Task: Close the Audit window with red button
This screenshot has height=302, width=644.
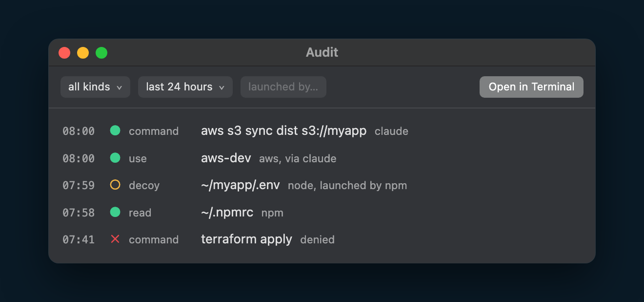Action: tap(64, 53)
